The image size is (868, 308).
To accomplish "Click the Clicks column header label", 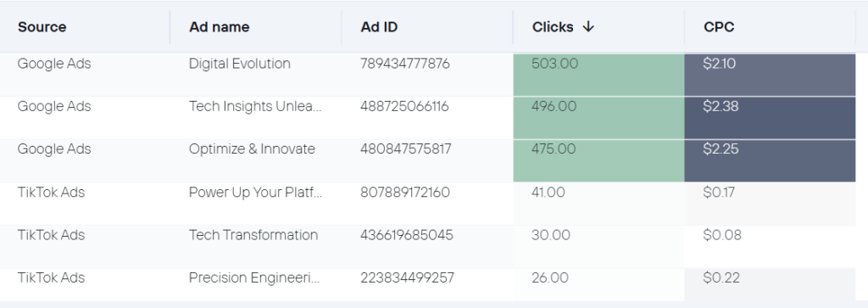I will pos(553,26).
